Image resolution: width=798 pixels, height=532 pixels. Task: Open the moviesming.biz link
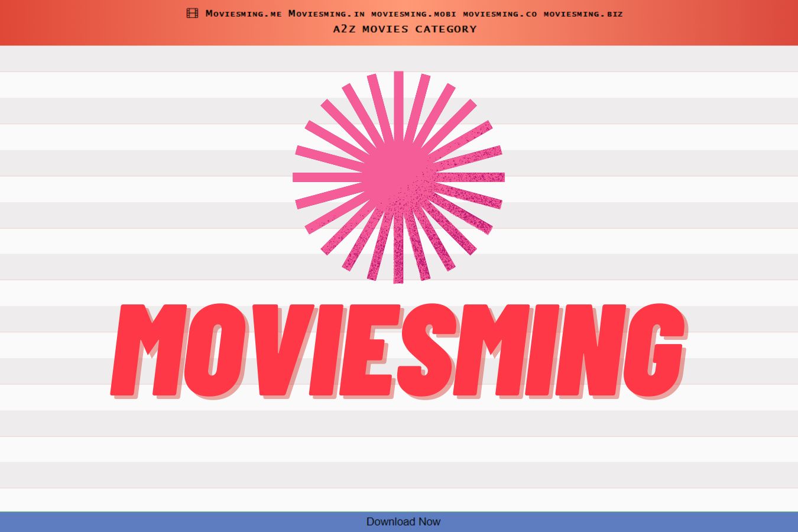(583, 14)
